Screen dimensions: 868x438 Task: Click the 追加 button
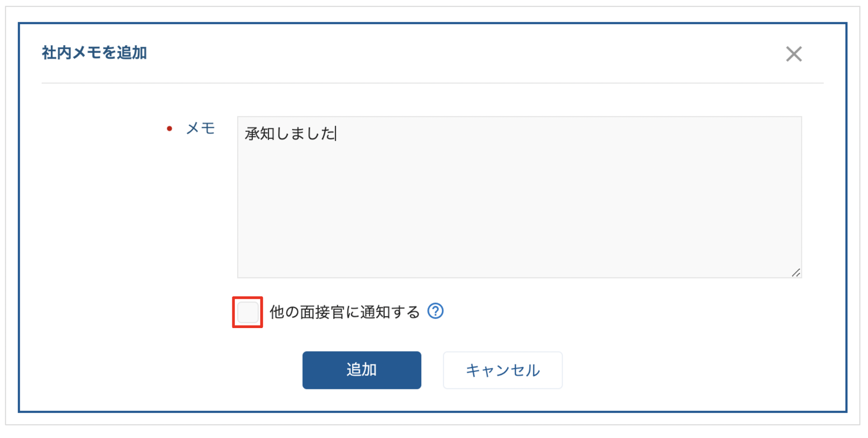click(x=362, y=370)
